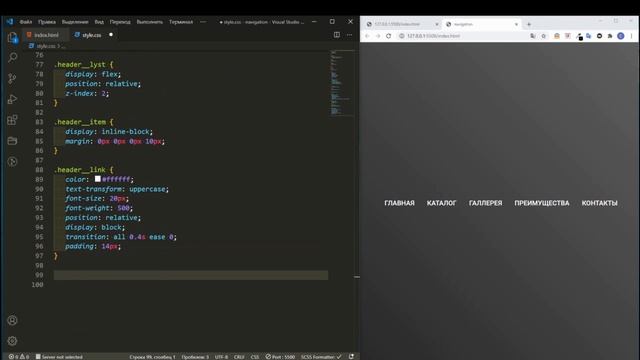Click 'inline-block' value on line 84
Viewport: 640px width, 360px height.
tap(125, 131)
